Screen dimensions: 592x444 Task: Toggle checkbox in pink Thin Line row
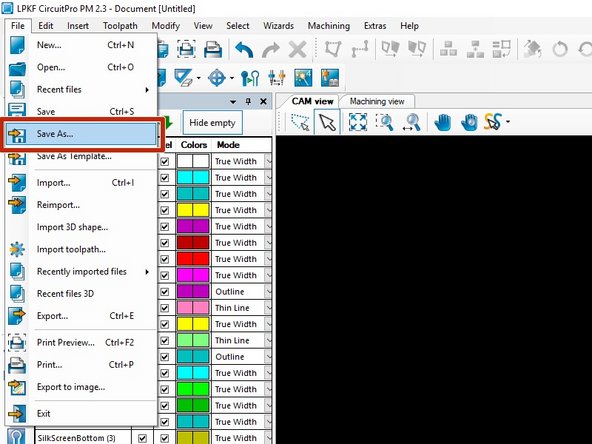click(x=165, y=308)
